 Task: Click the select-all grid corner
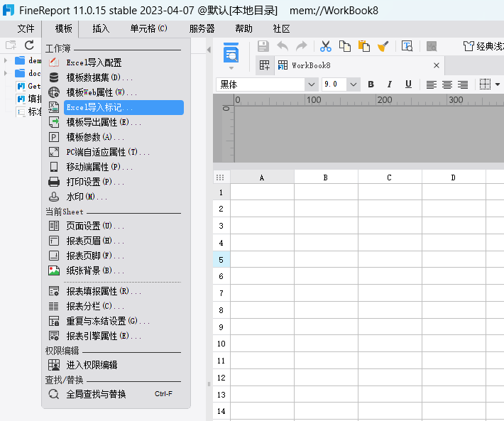tap(220, 177)
